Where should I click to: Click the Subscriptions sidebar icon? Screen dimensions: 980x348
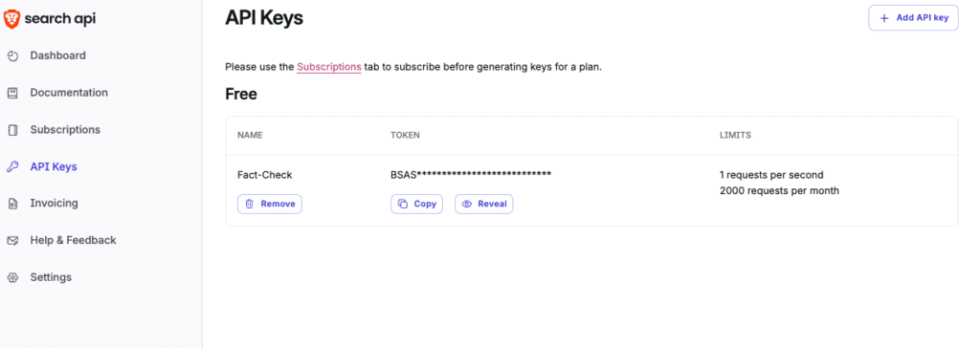[x=12, y=130]
